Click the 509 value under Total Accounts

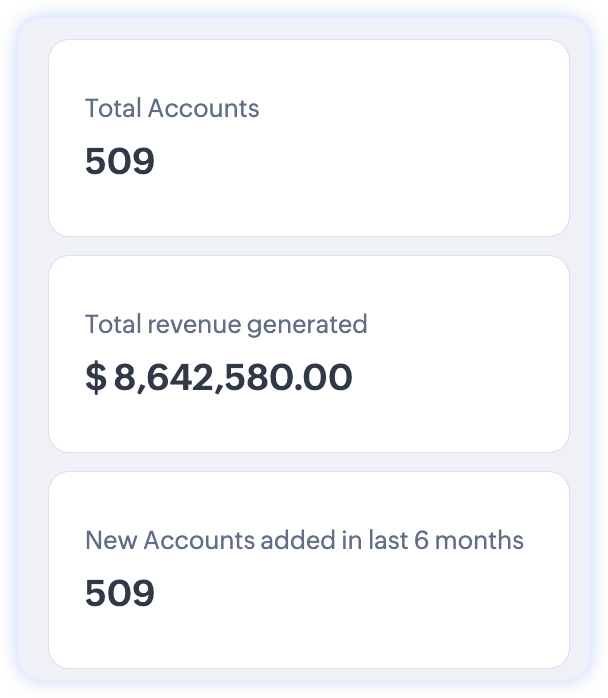click(x=120, y=161)
